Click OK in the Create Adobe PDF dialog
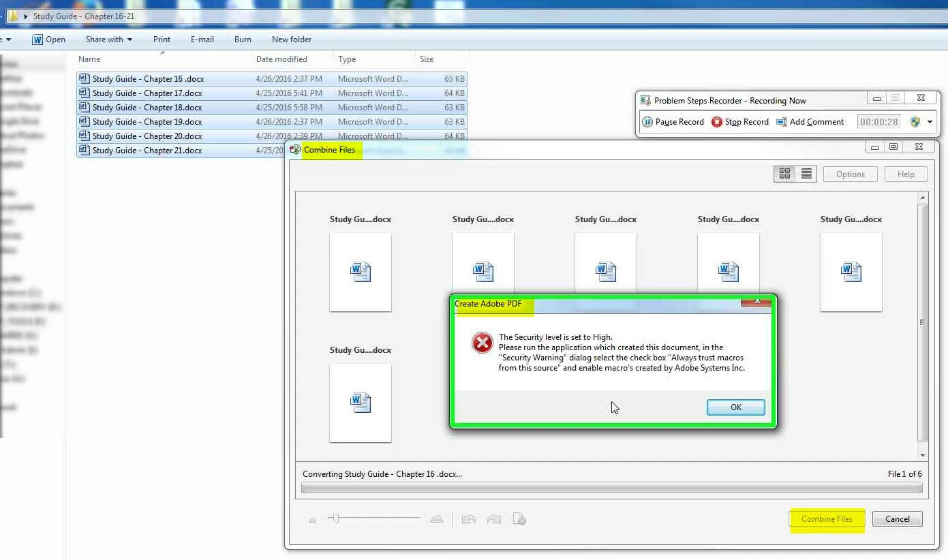This screenshot has width=948, height=560. (736, 407)
